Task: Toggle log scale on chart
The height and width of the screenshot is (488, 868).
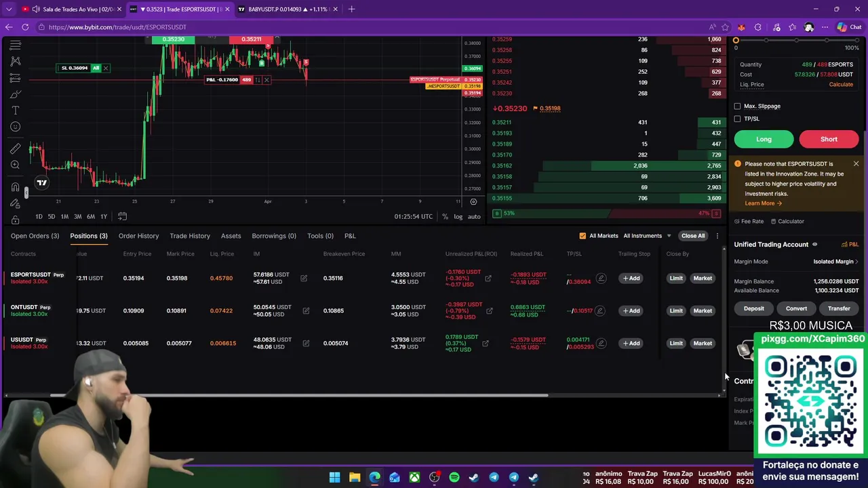Action: 458,217
